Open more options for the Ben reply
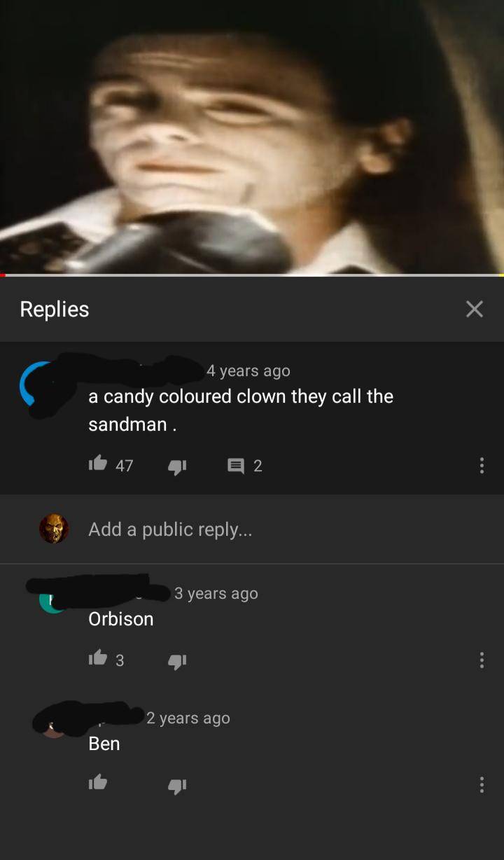Viewport: 504px width, 860px height. point(481,785)
